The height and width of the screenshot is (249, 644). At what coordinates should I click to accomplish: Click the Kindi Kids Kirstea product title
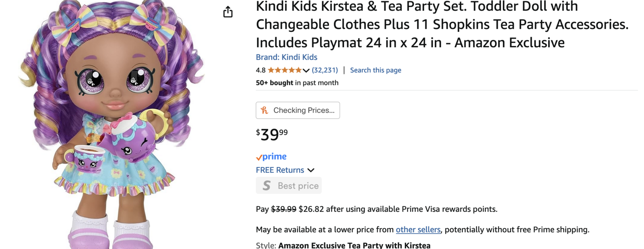[442, 24]
